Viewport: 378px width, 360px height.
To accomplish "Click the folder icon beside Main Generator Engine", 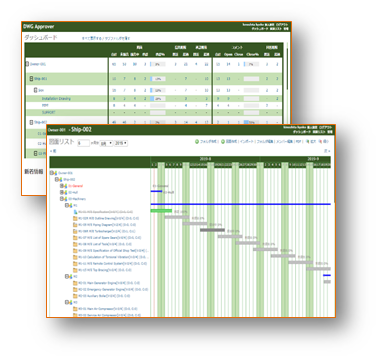I will (75, 283).
